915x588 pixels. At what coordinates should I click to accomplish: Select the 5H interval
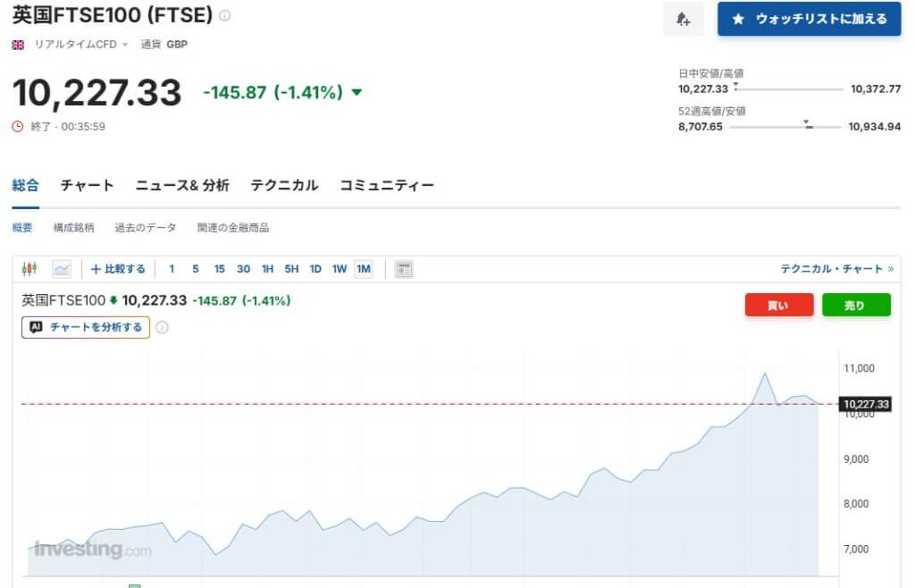291,269
